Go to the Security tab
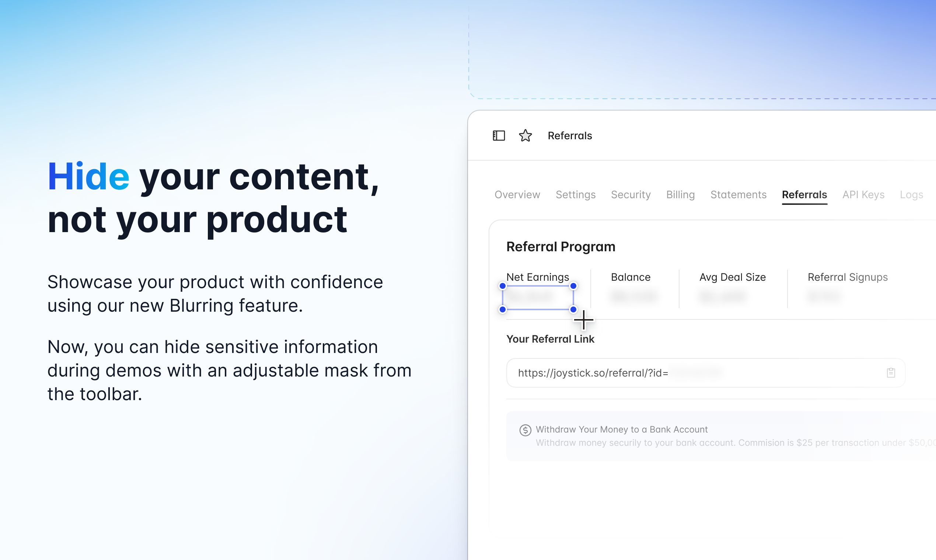This screenshot has width=936, height=560. click(631, 195)
